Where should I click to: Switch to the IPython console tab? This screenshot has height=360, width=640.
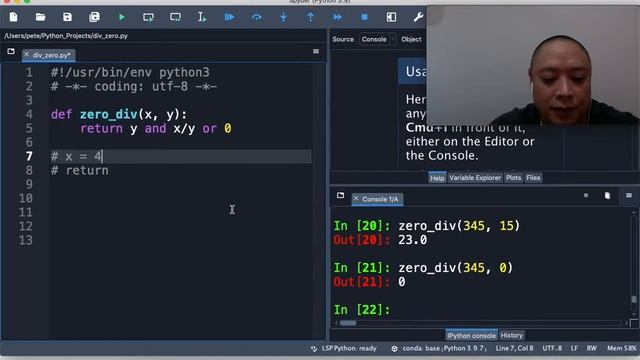[471, 336]
